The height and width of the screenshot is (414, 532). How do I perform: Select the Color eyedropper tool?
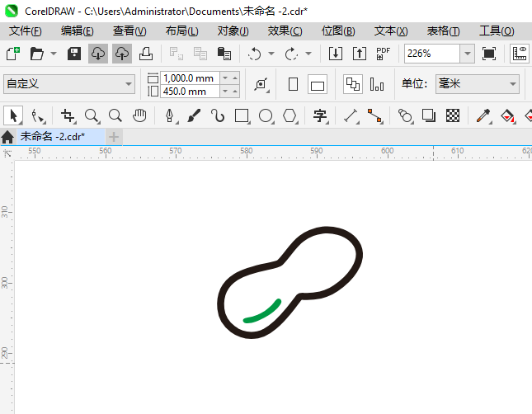click(x=483, y=116)
